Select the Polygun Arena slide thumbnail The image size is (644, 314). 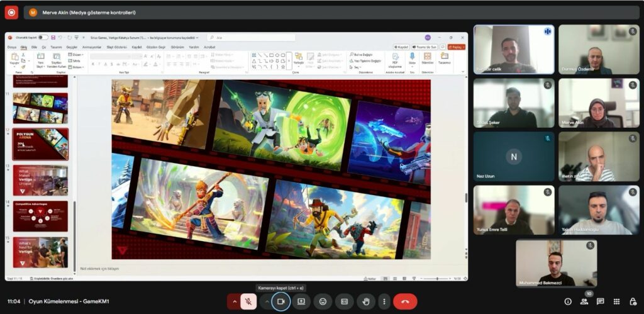(40, 143)
